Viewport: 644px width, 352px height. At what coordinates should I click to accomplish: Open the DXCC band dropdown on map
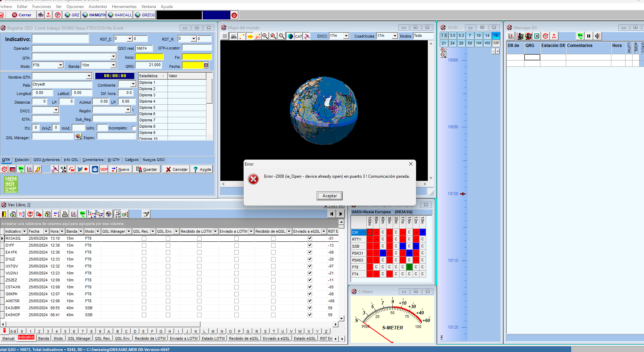pos(346,36)
